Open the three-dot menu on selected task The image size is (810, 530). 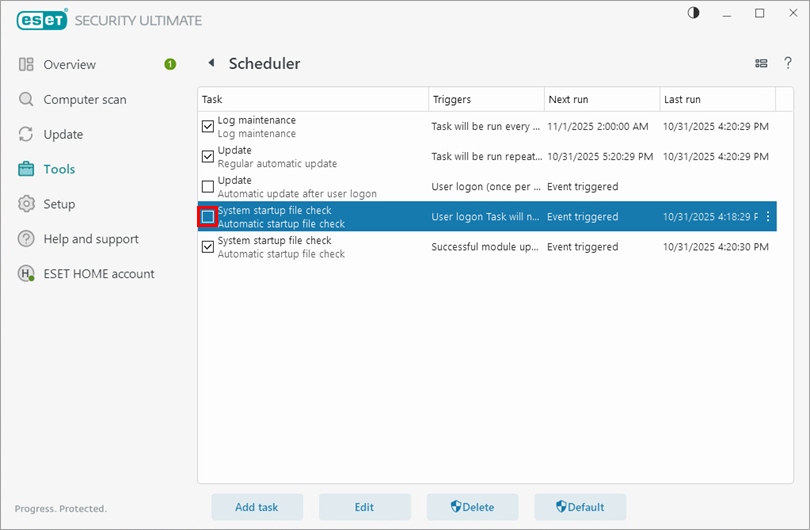768,217
